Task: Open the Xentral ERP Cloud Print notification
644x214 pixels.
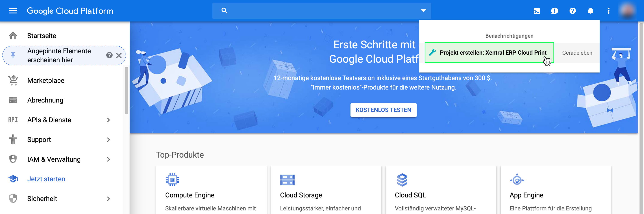Action: tap(489, 53)
